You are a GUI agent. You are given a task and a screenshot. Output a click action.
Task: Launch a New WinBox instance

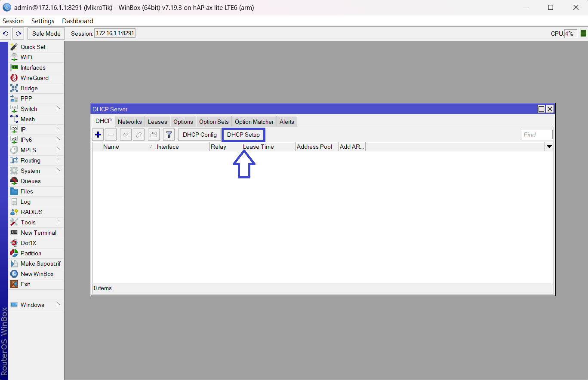36,274
